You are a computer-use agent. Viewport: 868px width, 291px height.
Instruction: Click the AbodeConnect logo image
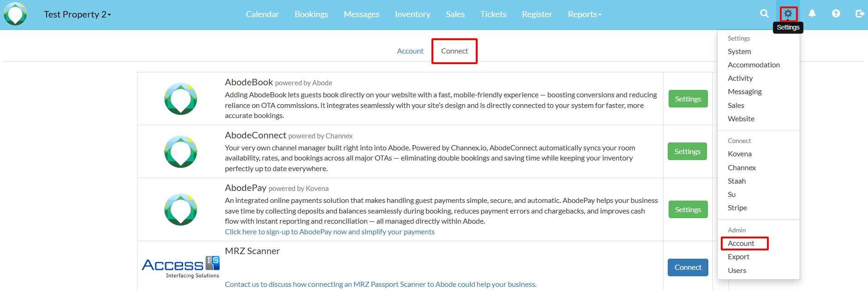[x=181, y=151]
